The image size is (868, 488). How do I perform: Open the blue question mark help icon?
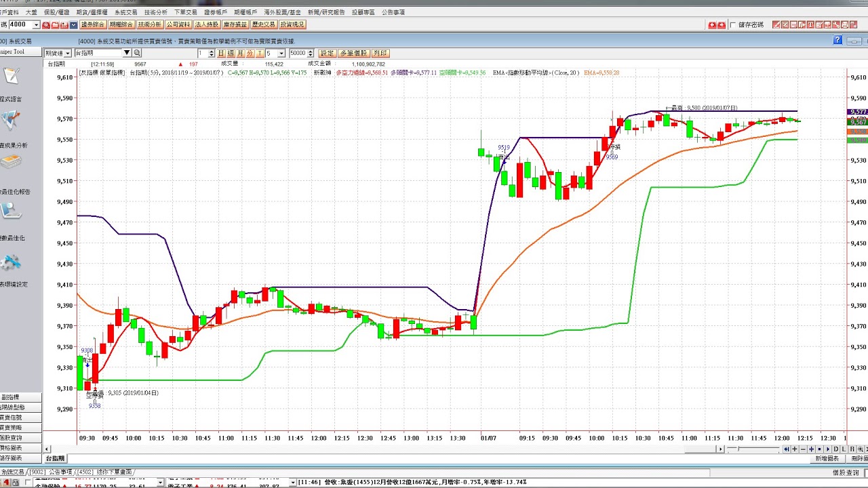point(837,40)
